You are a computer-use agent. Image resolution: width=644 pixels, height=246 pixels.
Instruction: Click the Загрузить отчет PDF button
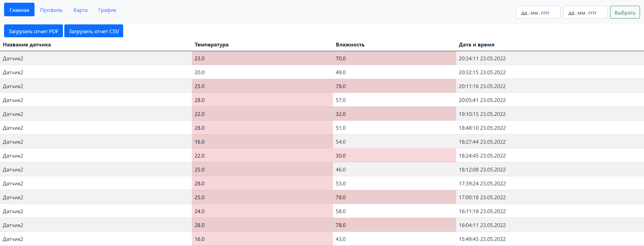pos(34,31)
